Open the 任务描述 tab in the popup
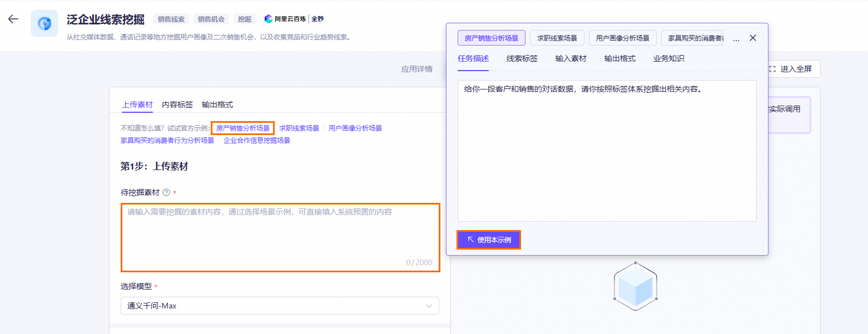The height and width of the screenshot is (334, 868). pyautogui.click(x=473, y=58)
